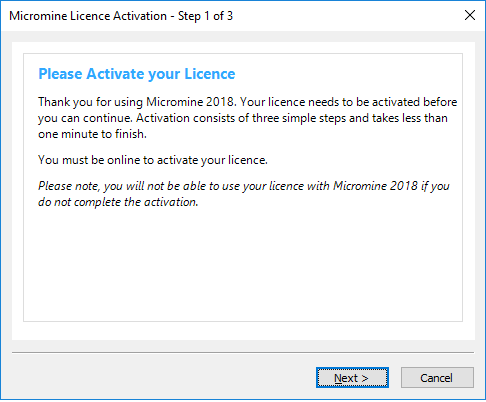This screenshot has width=486, height=402.
Task: Click 'Micromine 2018' in the italic note
Action: (375, 186)
